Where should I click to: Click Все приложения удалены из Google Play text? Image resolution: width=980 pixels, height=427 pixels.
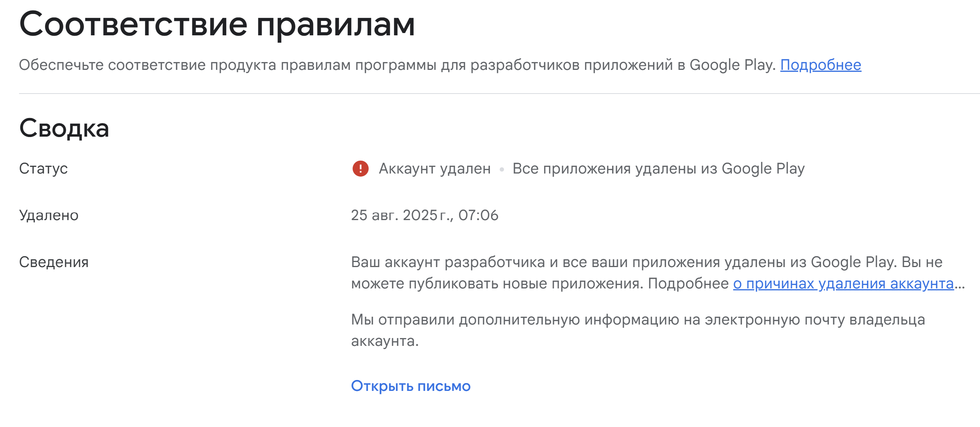pyautogui.click(x=659, y=169)
